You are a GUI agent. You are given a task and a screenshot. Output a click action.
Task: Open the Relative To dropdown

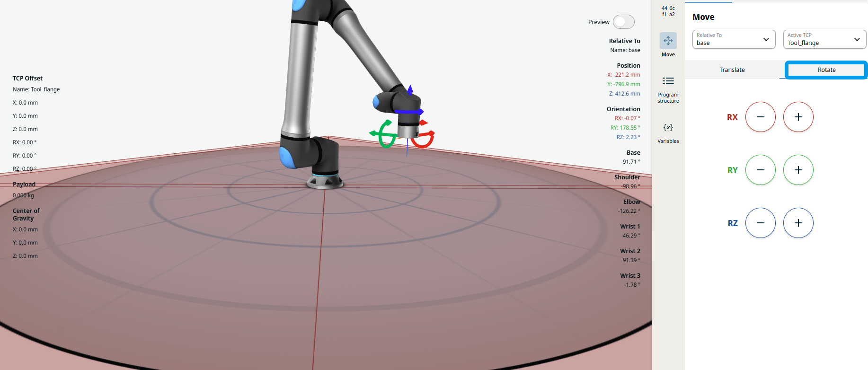tap(734, 39)
